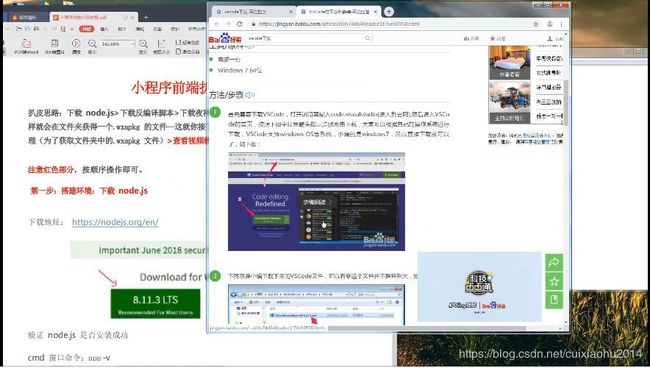Viewport: 650px width, 368px height.
Task: Switch to the first browser tab
Action: pyautogui.click(x=254, y=12)
